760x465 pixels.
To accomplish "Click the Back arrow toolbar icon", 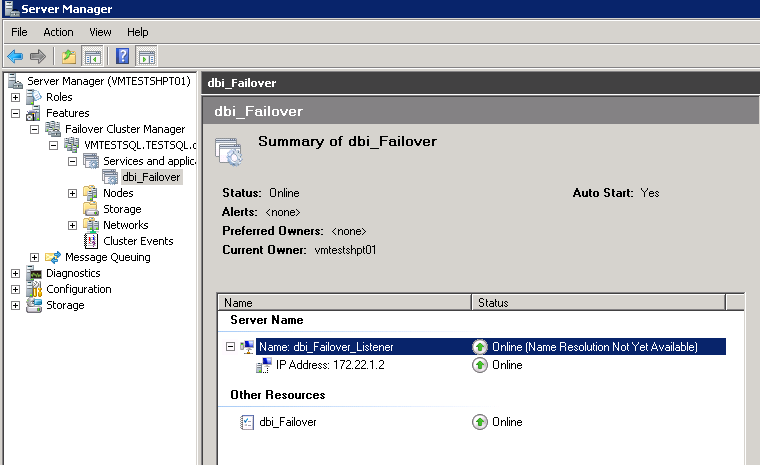I will [x=15, y=56].
